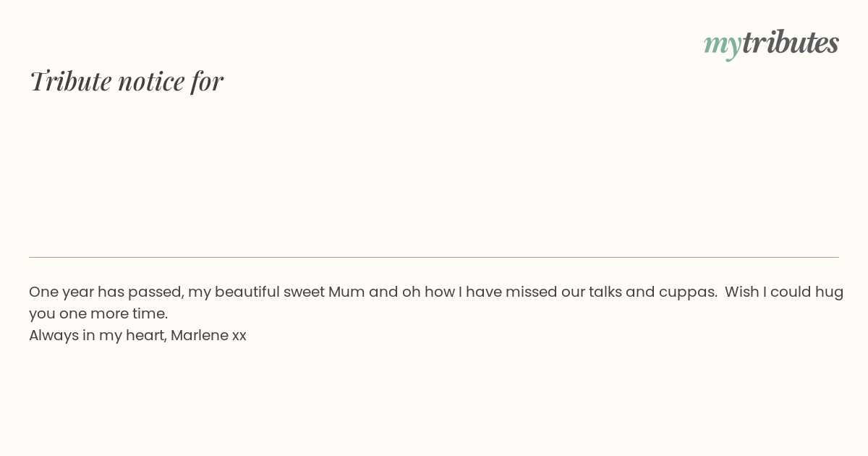The image size is (868, 456).
Task: Click the green "my" part of logo
Action: (x=722, y=45)
